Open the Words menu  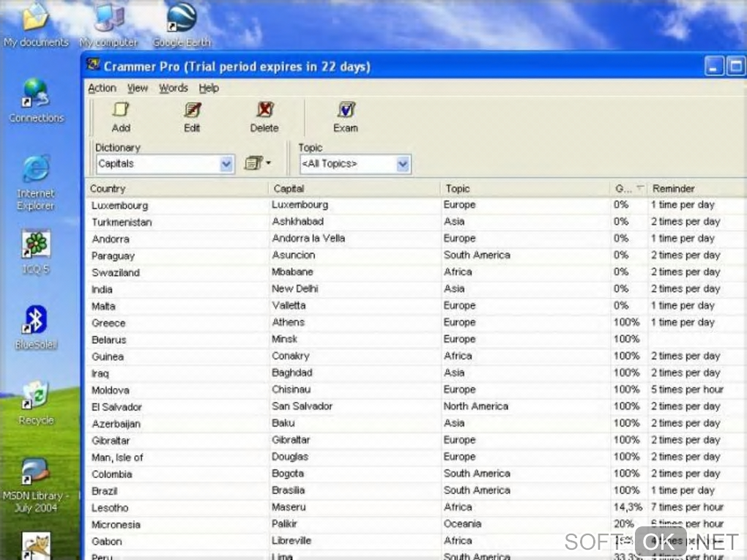click(174, 88)
